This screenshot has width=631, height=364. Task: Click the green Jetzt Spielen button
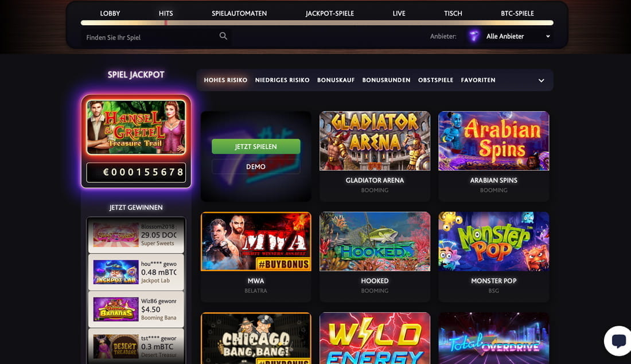256,146
